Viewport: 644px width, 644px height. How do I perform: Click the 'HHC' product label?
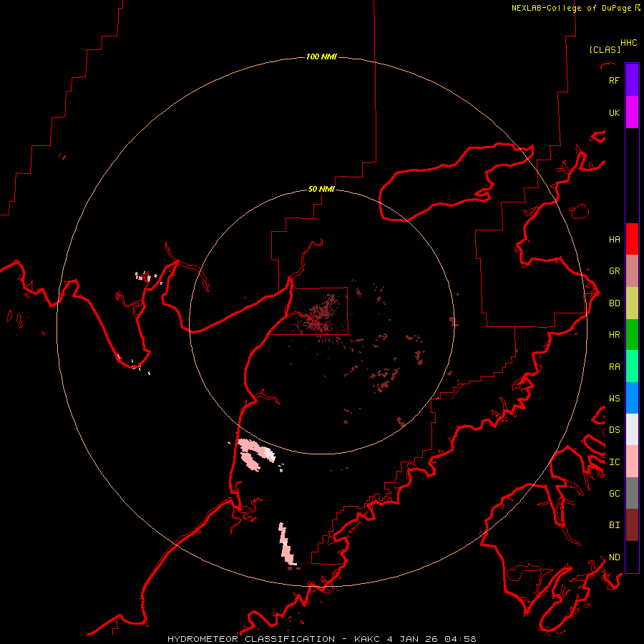tap(628, 43)
